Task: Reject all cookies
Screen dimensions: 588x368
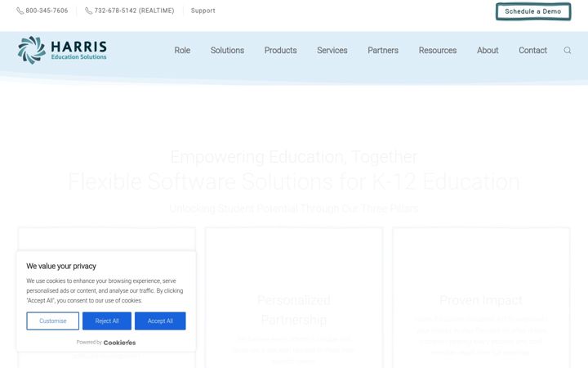Action: 107,321
